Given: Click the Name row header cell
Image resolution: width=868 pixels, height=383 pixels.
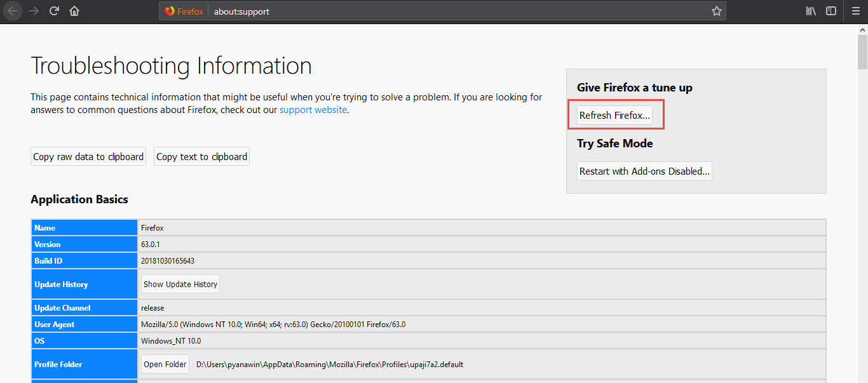Looking at the screenshot, I should coord(85,228).
